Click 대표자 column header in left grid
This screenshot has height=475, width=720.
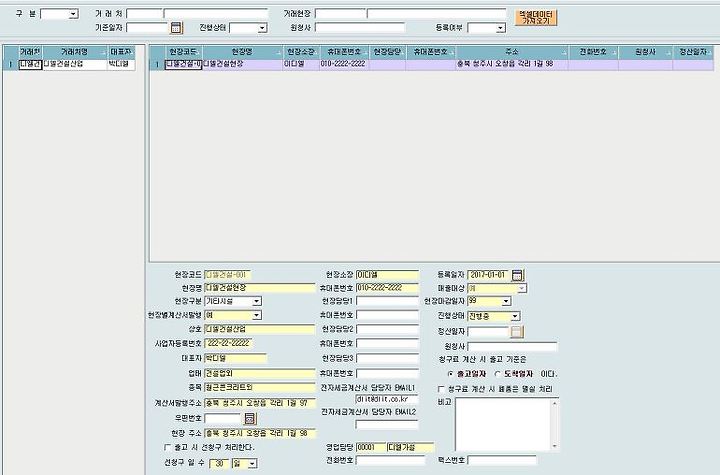point(121,52)
